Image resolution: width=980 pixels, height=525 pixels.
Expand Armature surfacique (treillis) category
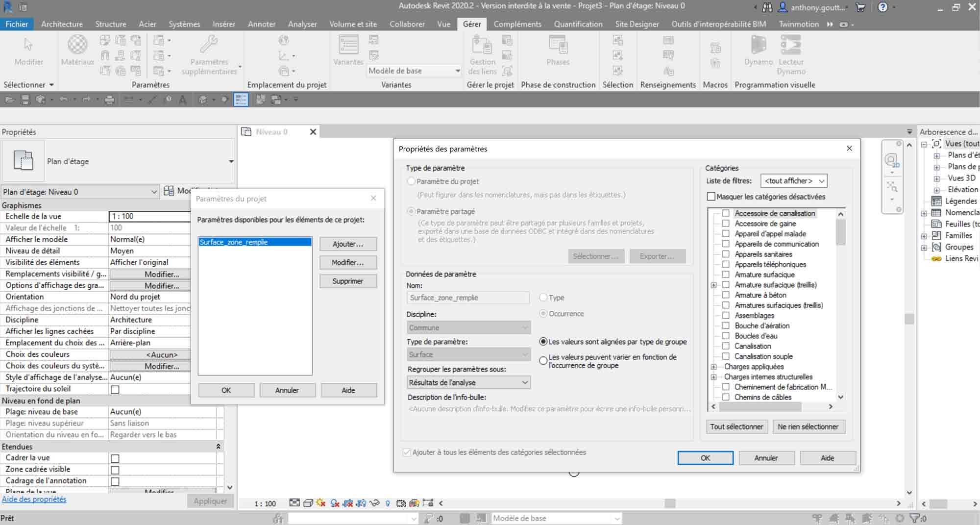tap(714, 285)
